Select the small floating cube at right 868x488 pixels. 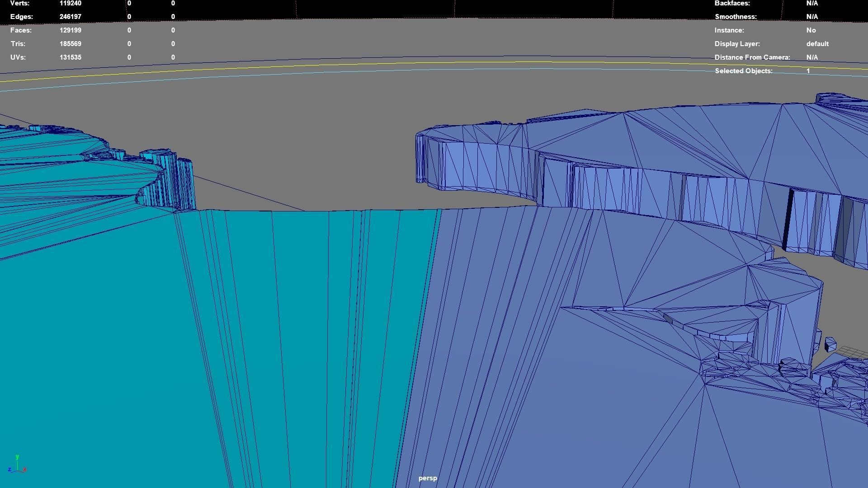[x=830, y=345]
